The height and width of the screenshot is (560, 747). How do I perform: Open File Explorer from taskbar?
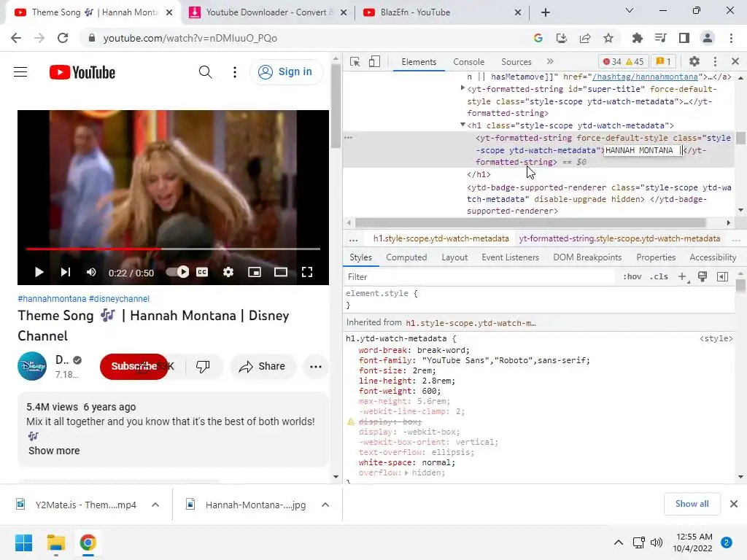(55, 542)
